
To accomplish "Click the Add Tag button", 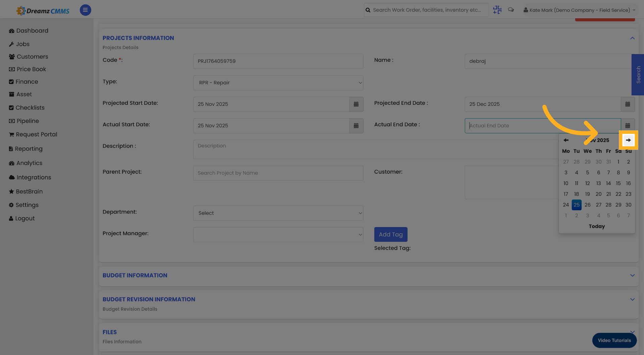I will (x=391, y=234).
